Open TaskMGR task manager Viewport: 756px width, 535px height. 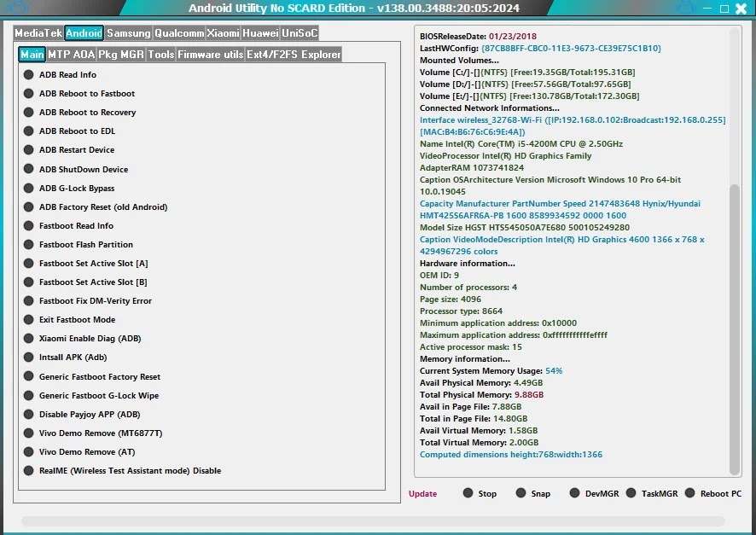pyautogui.click(x=631, y=493)
